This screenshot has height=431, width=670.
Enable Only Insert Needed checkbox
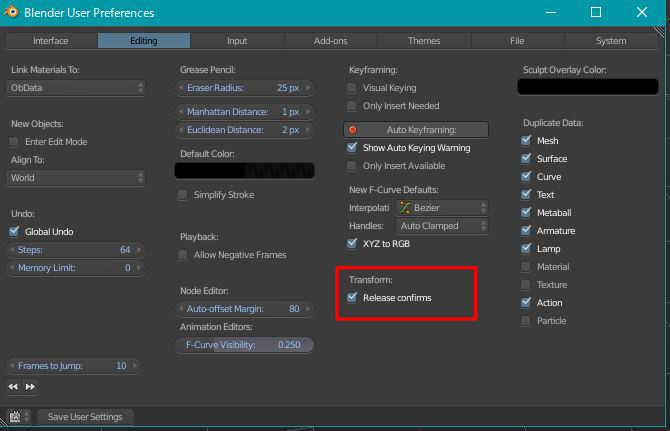[x=352, y=106]
